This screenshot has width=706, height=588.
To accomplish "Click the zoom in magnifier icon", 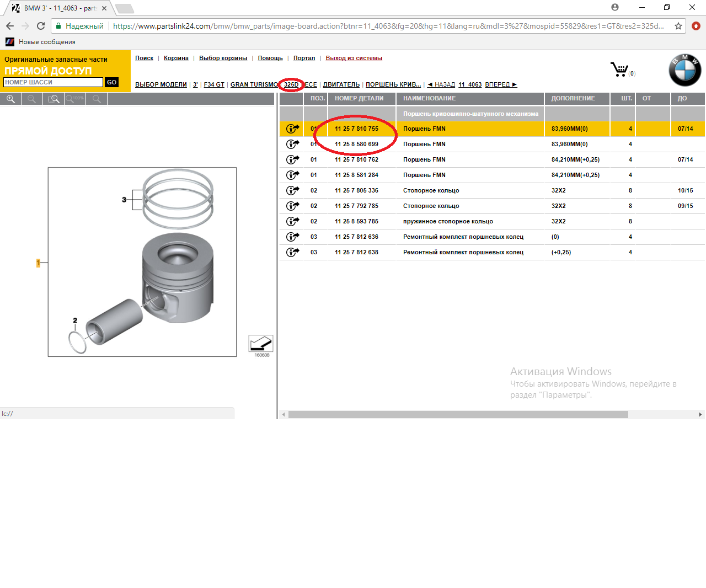I will (10, 99).
